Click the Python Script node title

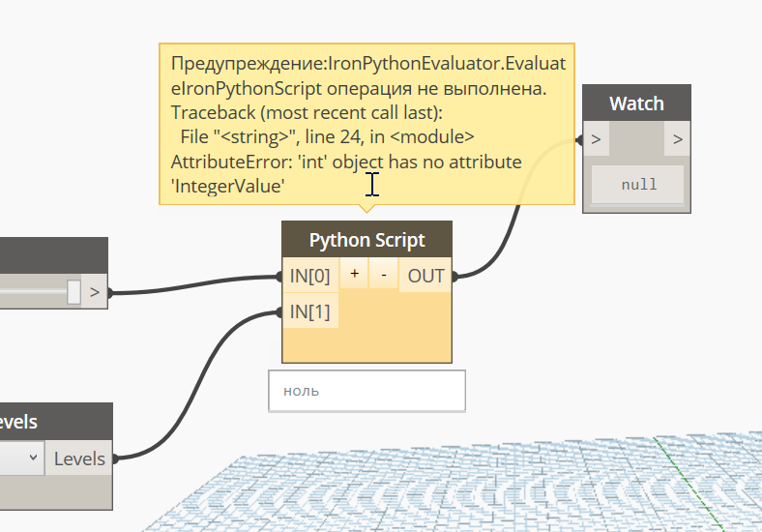click(x=366, y=240)
